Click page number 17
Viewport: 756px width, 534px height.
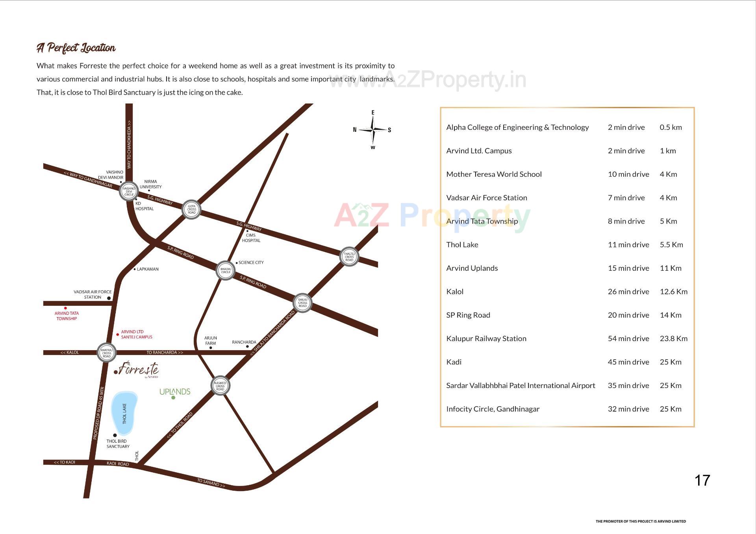[702, 480]
